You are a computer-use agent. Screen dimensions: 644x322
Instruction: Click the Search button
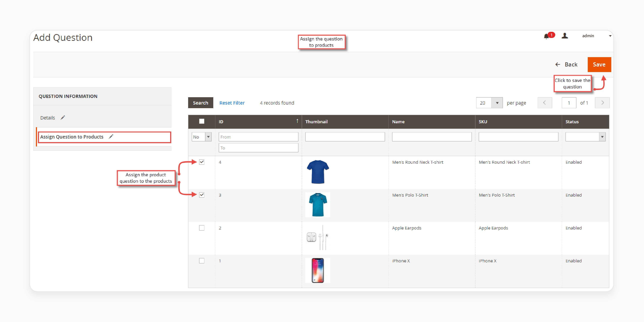201,103
